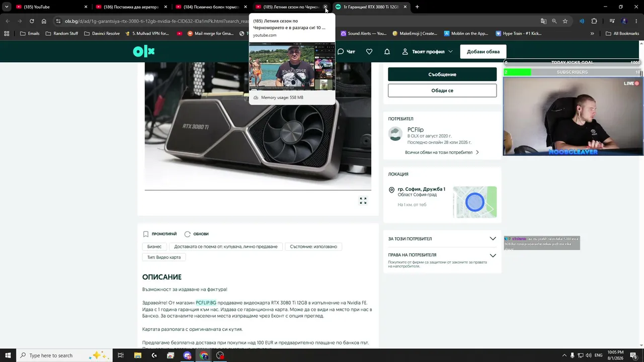Click the 'Състояние: използвано' tag
This screenshot has height=362, width=644.
click(313, 247)
